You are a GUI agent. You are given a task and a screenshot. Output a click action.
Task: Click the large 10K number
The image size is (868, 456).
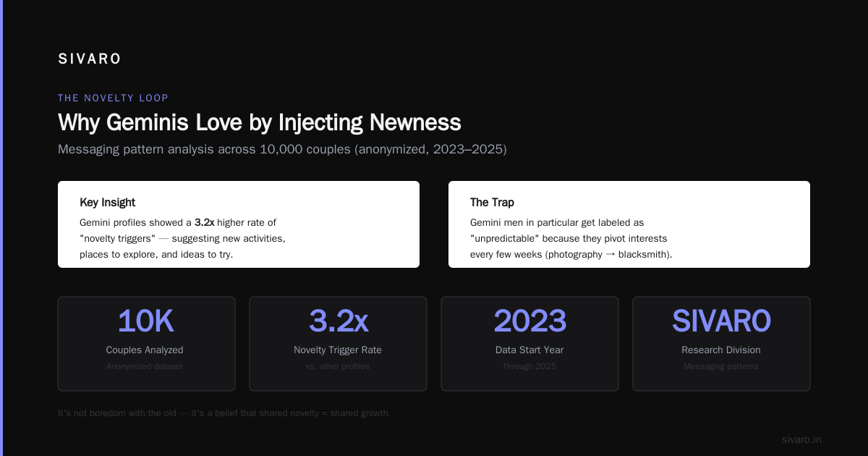point(146,321)
